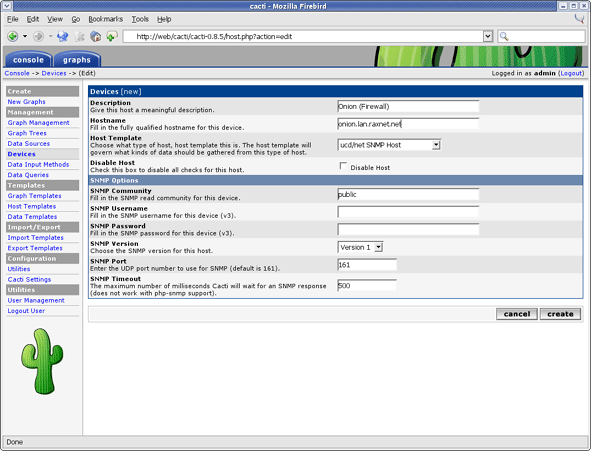Click the SNMP Timeout input field
The height and width of the screenshot is (451, 591).
[x=367, y=286]
